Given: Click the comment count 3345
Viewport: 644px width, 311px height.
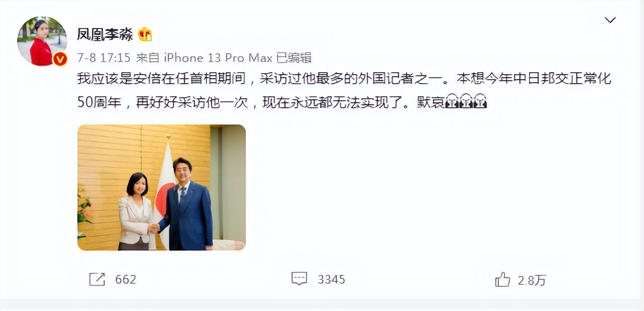Looking at the screenshot, I should click(x=332, y=279).
